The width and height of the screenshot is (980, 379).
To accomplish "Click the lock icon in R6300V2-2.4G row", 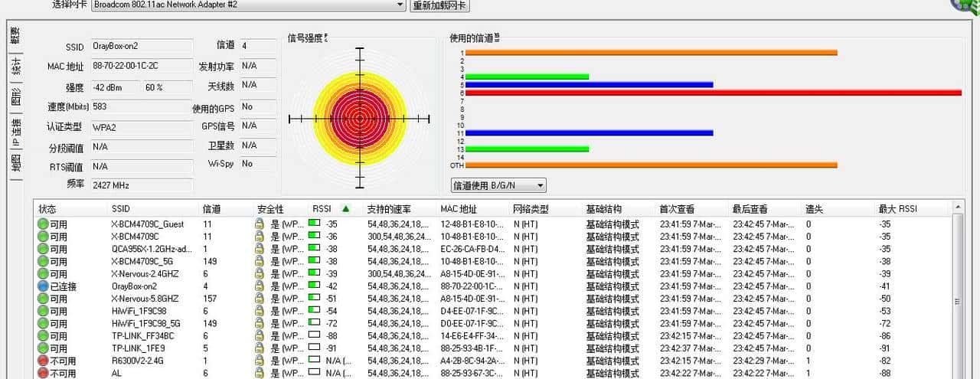I will click(260, 361).
